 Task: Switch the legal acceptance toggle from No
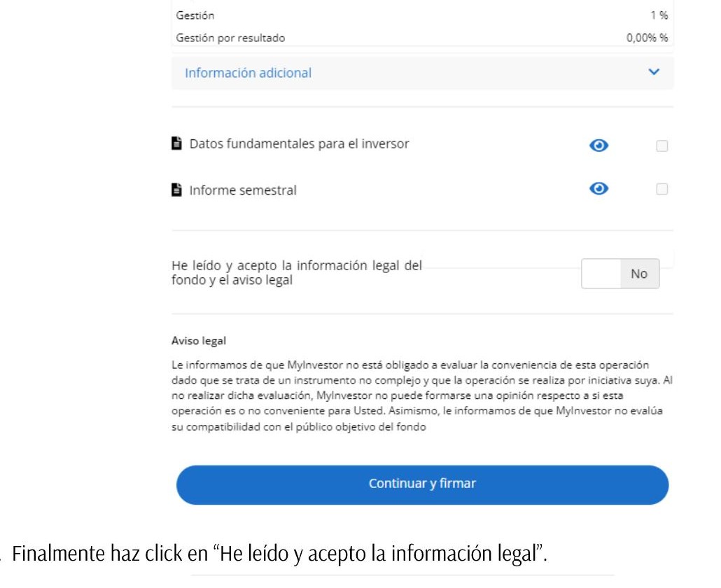point(619,274)
